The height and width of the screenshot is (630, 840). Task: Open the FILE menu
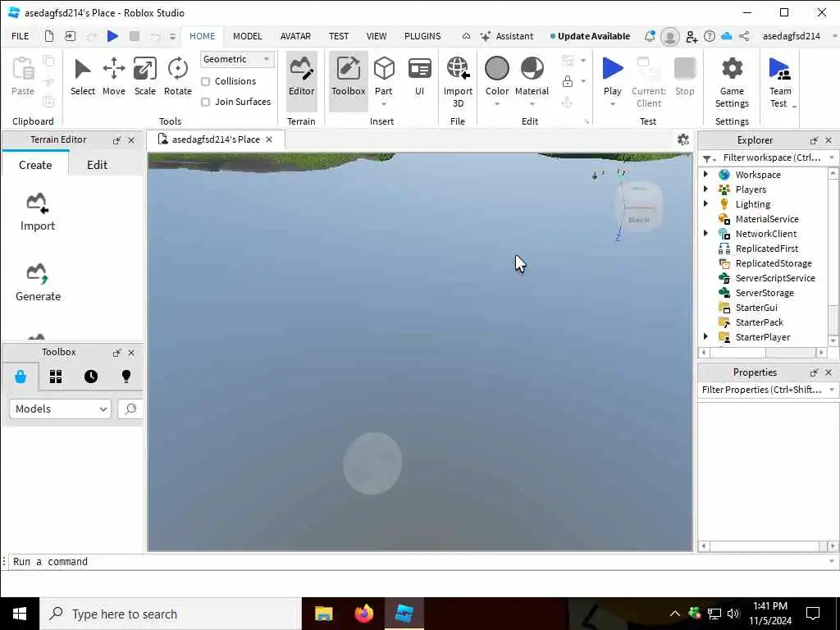tap(21, 36)
